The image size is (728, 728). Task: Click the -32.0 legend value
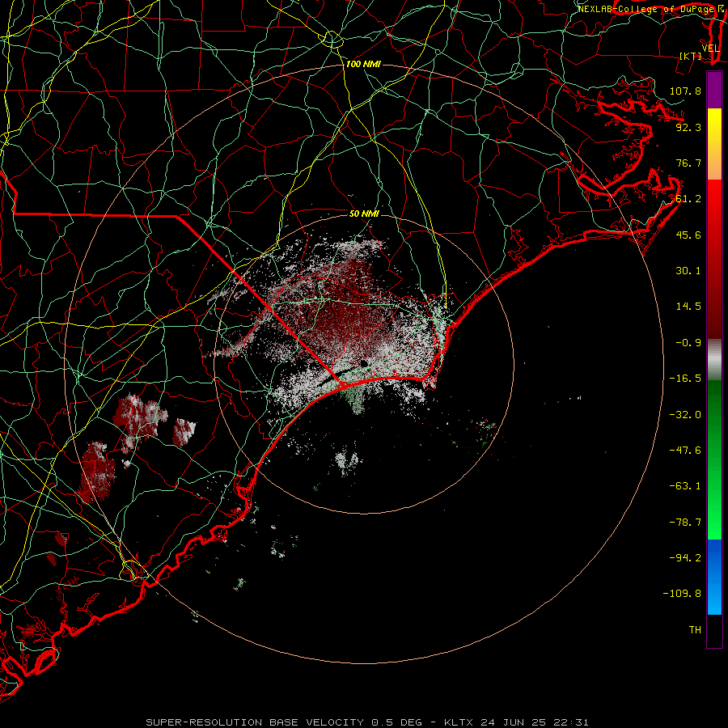685,415
